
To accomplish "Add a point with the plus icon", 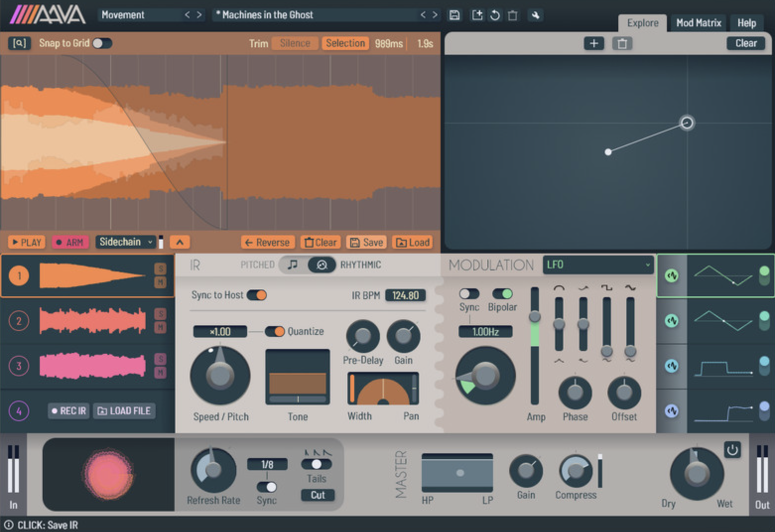I will [x=594, y=44].
